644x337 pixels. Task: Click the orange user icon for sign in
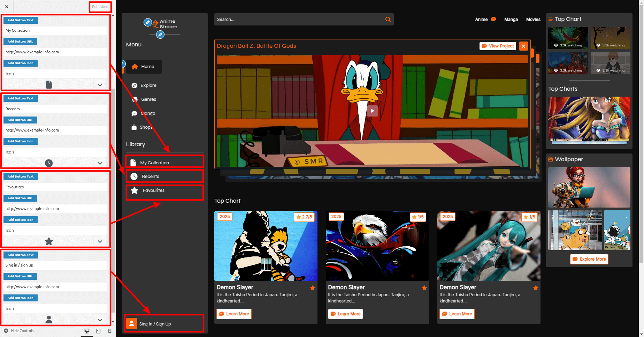point(132,323)
